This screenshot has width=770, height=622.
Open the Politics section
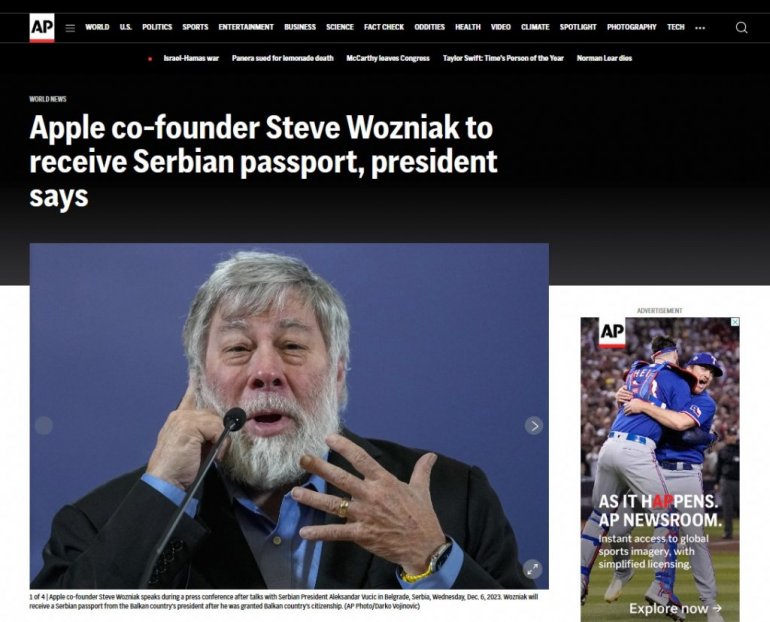(x=157, y=27)
